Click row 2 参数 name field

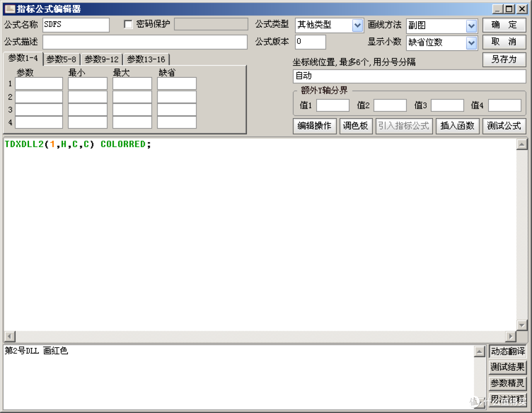pos(39,96)
